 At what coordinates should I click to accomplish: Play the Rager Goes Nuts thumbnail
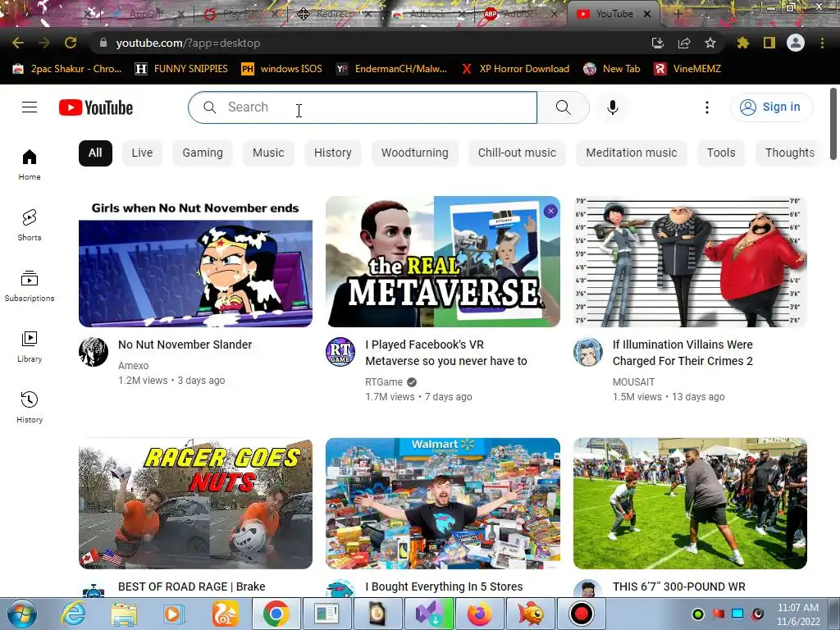click(195, 504)
